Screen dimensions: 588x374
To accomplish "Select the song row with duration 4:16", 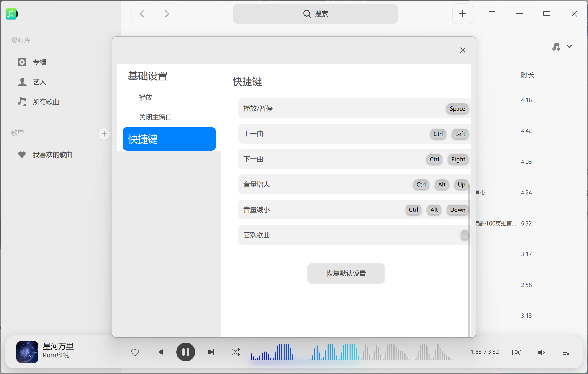I will point(526,100).
